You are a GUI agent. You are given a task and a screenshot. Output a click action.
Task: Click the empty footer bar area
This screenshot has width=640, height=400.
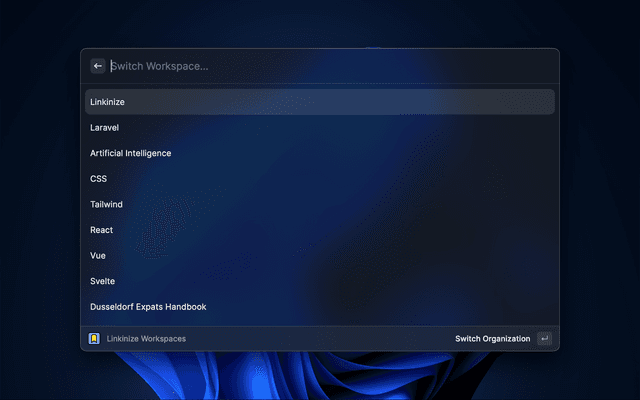pyautogui.click(x=320, y=339)
